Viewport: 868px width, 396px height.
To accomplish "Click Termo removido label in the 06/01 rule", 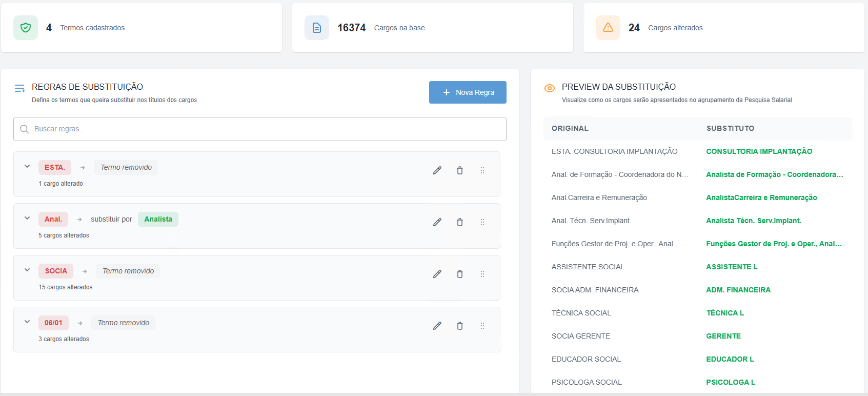I will coord(124,323).
